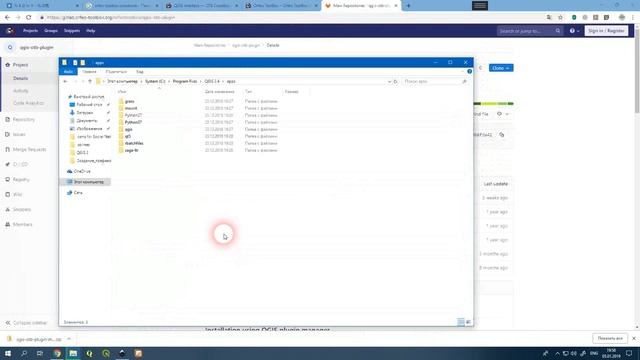Open Task View on the taskbar
This screenshot has height=360, width=640.
point(40,353)
